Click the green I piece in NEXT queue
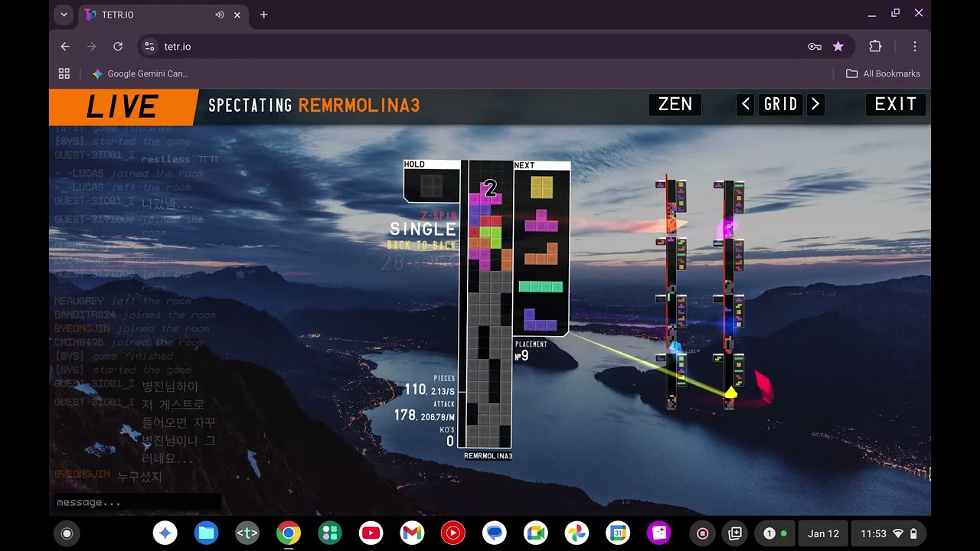The height and width of the screenshot is (551, 980). pyautogui.click(x=541, y=286)
